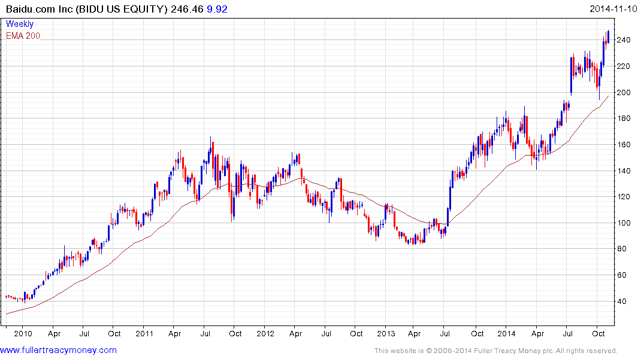Click the Apr label following 2014
Screen dimensions: 644x359
tap(537, 334)
